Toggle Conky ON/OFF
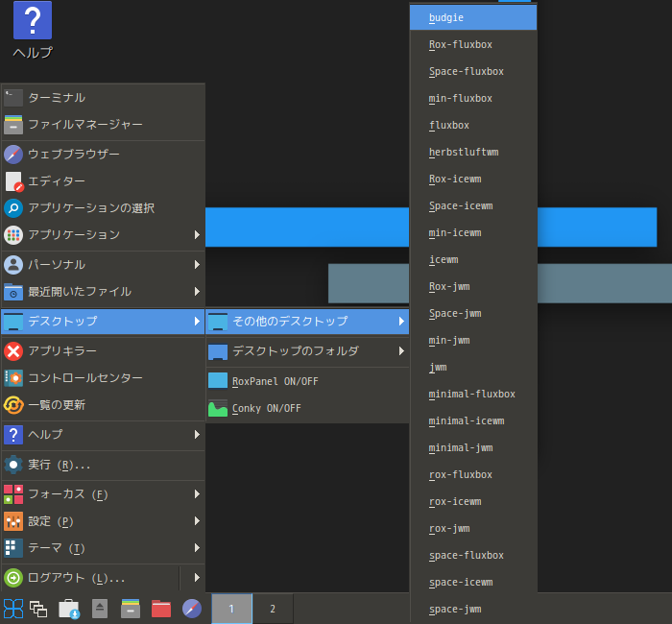The width and height of the screenshot is (672, 624). coord(307,408)
